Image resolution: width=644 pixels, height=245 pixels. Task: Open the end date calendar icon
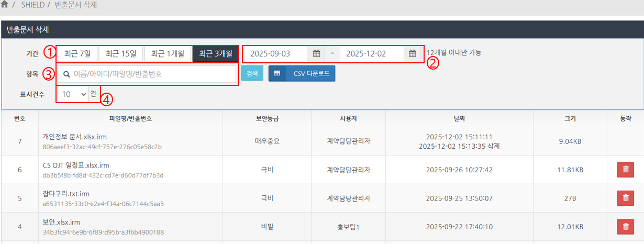click(x=413, y=53)
